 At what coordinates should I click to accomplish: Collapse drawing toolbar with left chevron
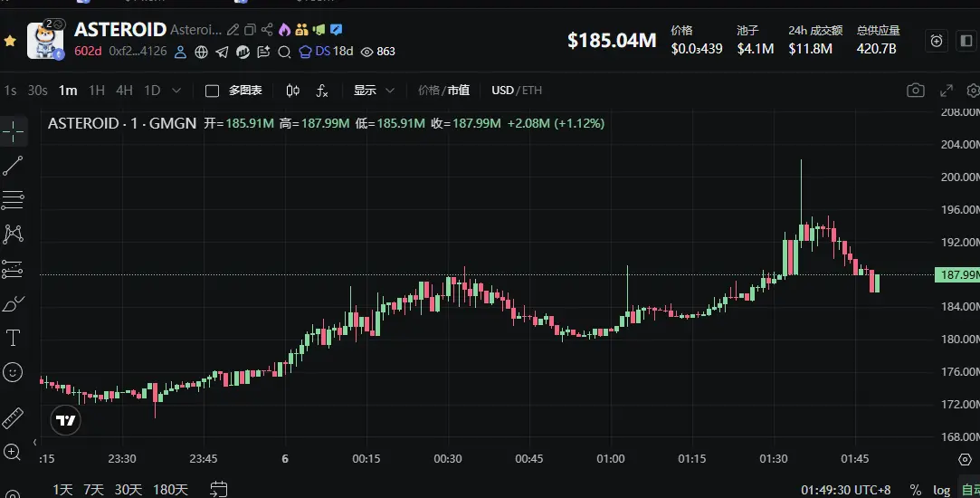[x=35, y=443]
